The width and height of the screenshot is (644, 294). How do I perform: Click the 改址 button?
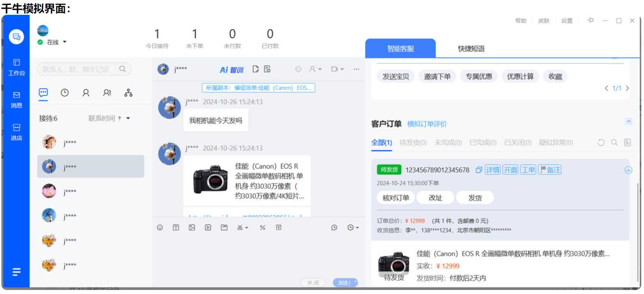435,197
